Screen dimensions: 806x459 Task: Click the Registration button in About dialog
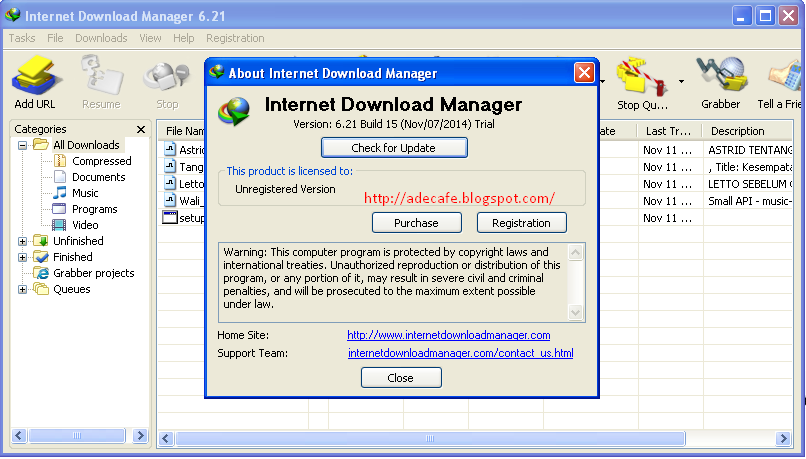click(x=521, y=223)
